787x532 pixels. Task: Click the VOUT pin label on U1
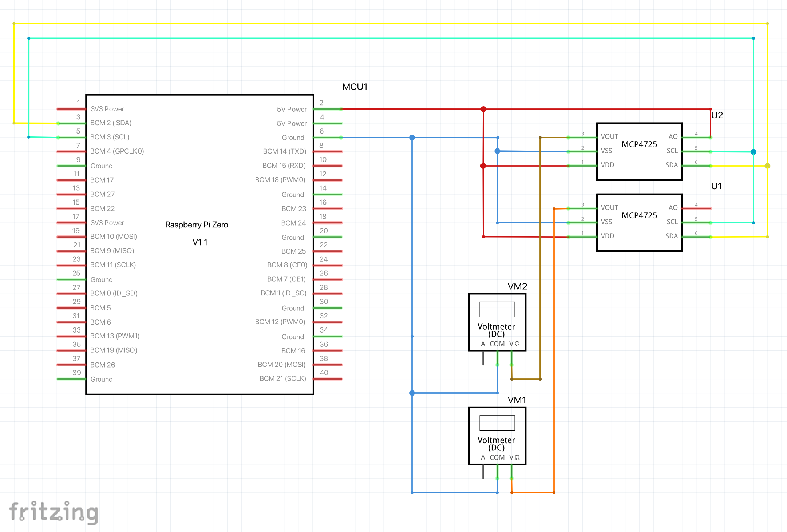(609, 207)
